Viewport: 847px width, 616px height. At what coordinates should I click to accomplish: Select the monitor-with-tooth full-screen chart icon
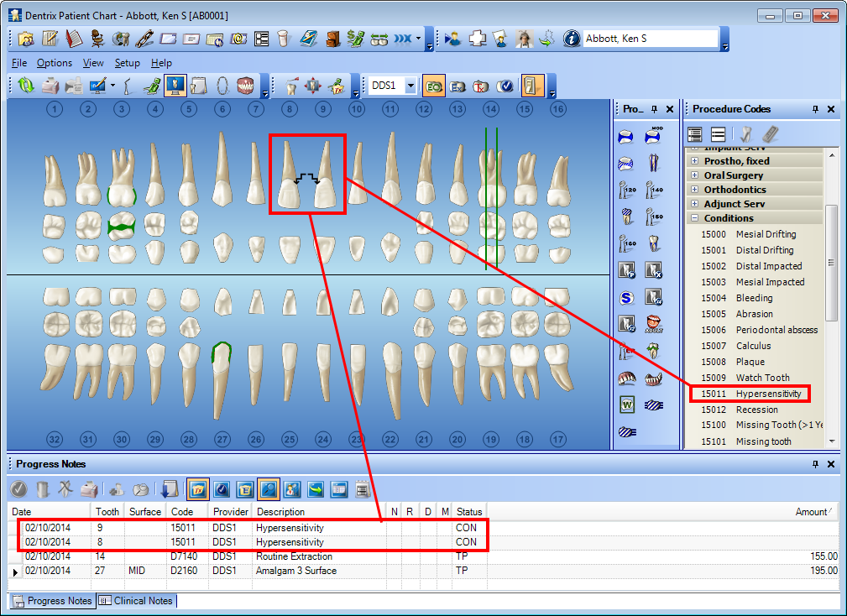pos(175,86)
